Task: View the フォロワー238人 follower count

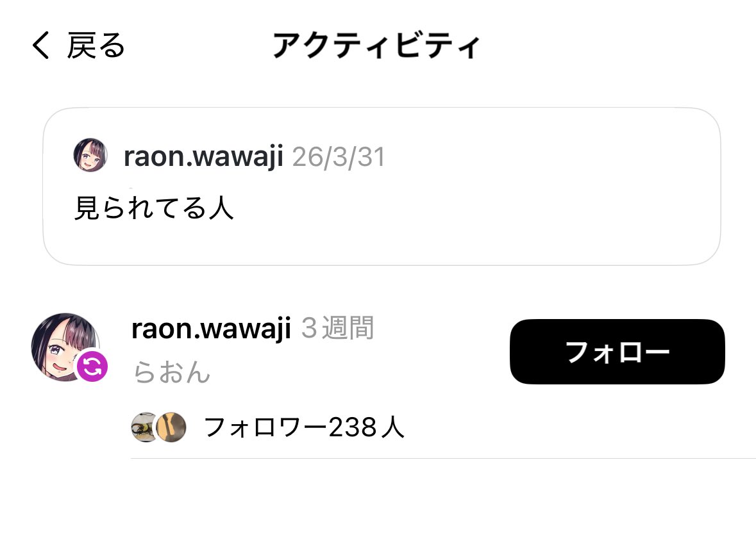Action: tap(304, 427)
